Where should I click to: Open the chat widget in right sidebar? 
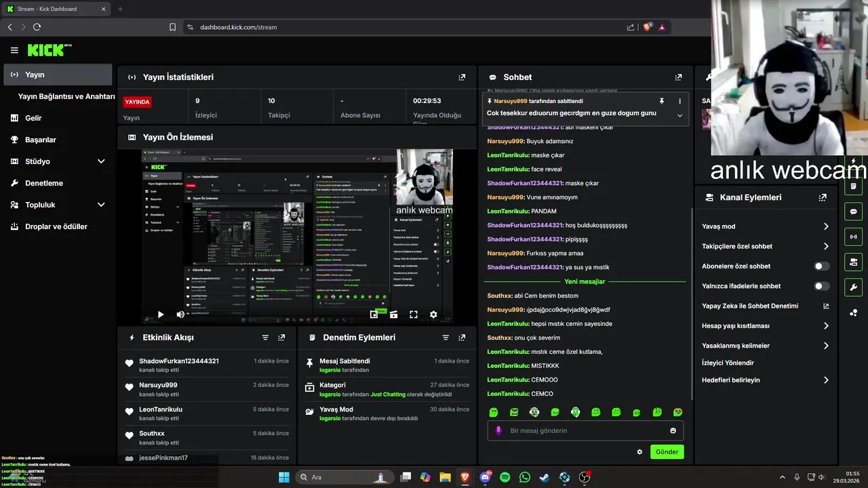[x=853, y=211]
